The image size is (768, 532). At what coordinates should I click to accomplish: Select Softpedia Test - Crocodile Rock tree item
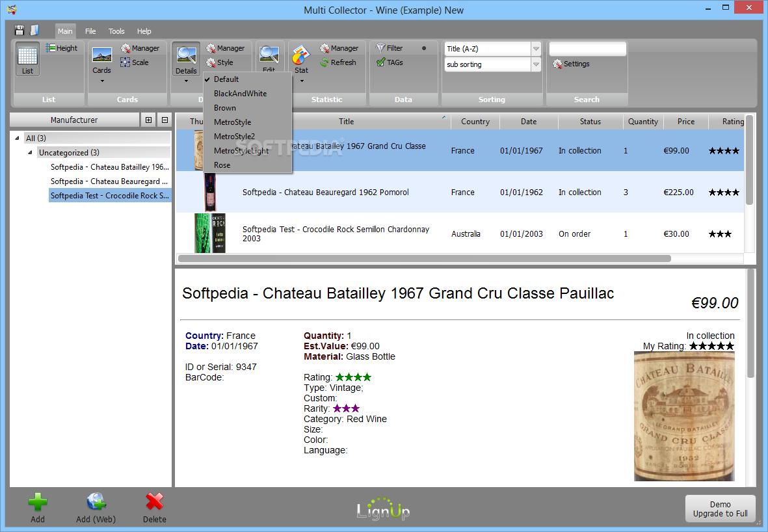[x=110, y=196]
